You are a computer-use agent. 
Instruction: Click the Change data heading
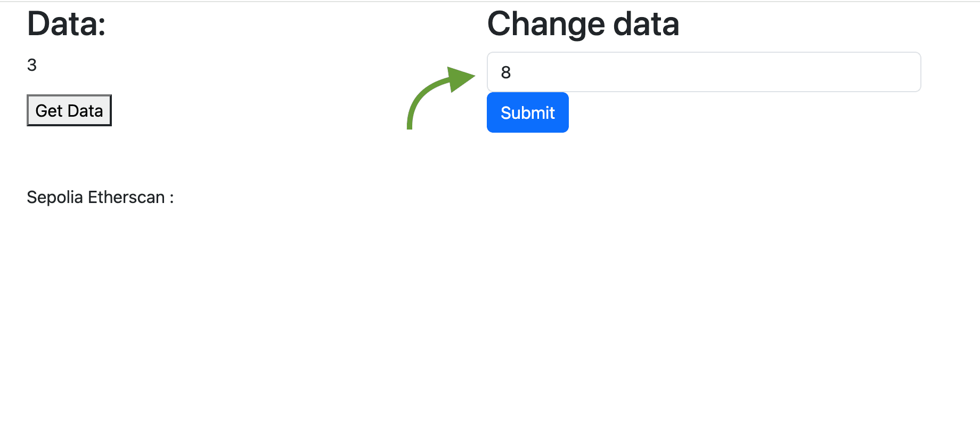tap(583, 23)
